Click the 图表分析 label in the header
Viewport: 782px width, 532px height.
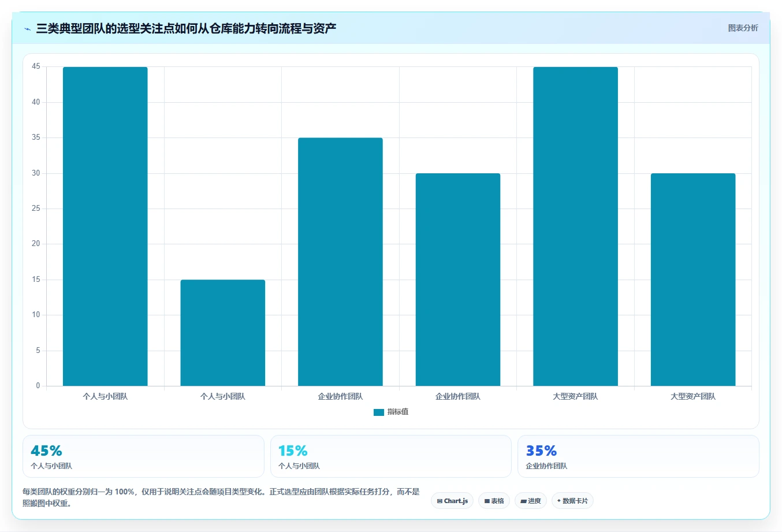(x=743, y=28)
